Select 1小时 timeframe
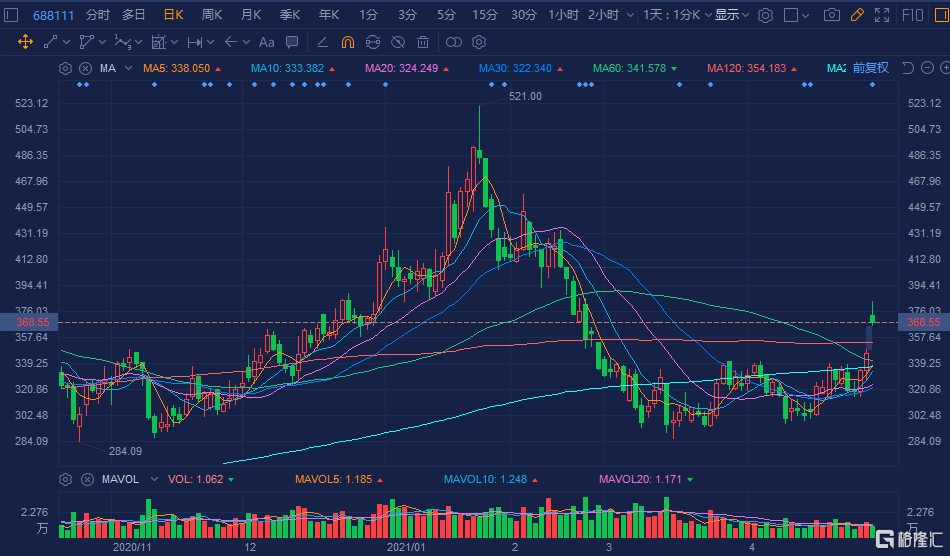This screenshot has height=556, width=950. coord(563,15)
